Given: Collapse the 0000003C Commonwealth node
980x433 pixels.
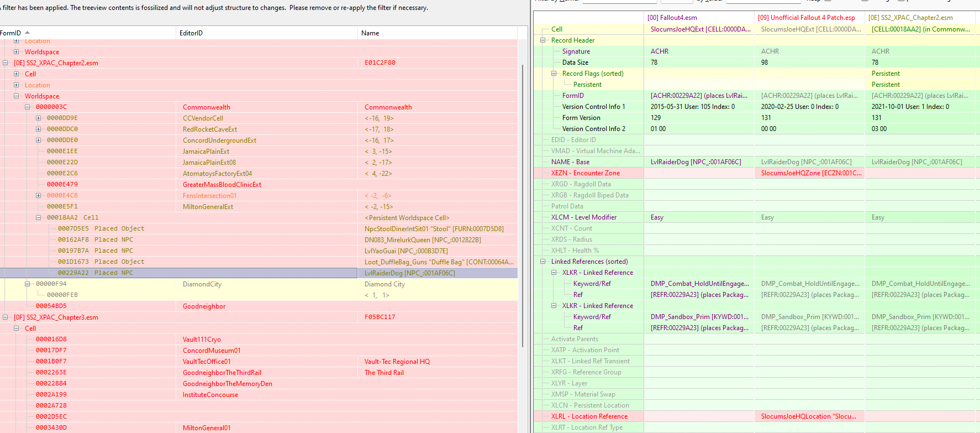Looking at the screenshot, I should coord(28,107).
